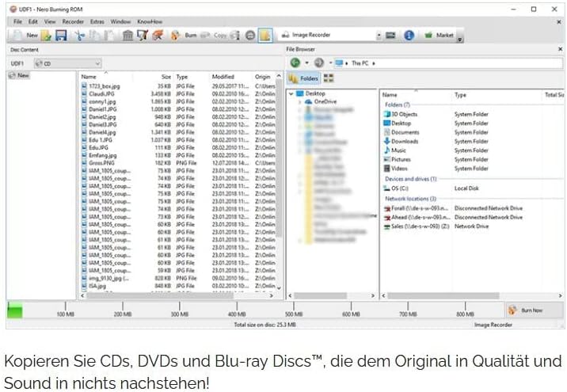Open the Documents system folder
Viewport: 567px width, 392px height.
pos(401,132)
